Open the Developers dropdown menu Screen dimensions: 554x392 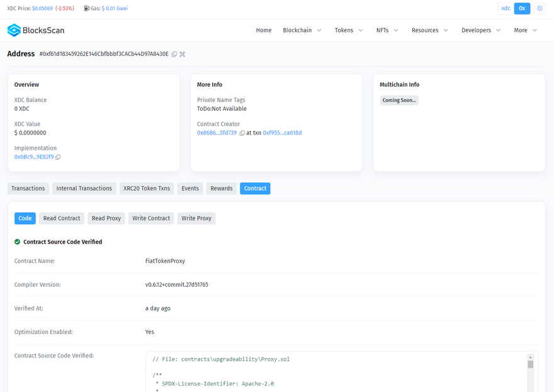pyautogui.click(x=481, y=30)
